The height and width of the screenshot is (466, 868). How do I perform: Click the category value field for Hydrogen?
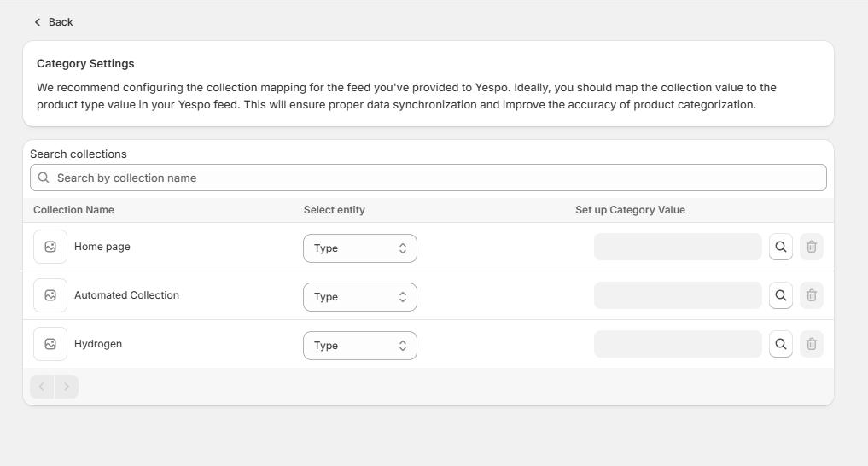tap(678, 344)
